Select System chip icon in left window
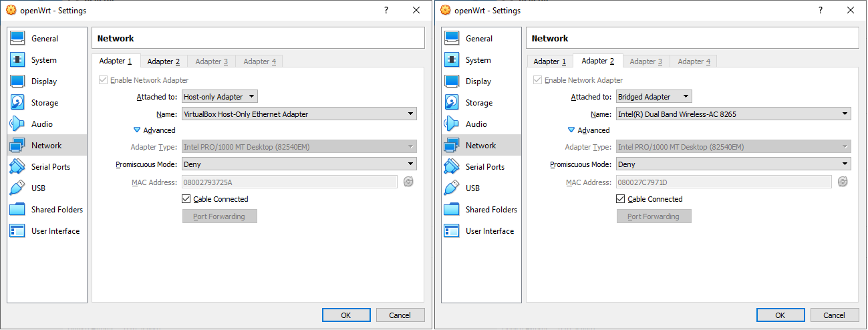 18,60
